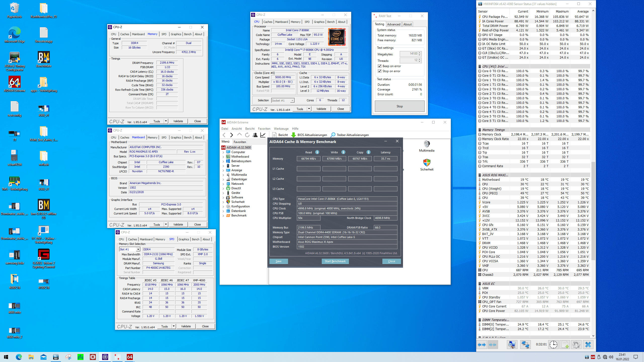Open Slot #1 memory slot dropdown
644x362 pixels.
click(138, 249)
